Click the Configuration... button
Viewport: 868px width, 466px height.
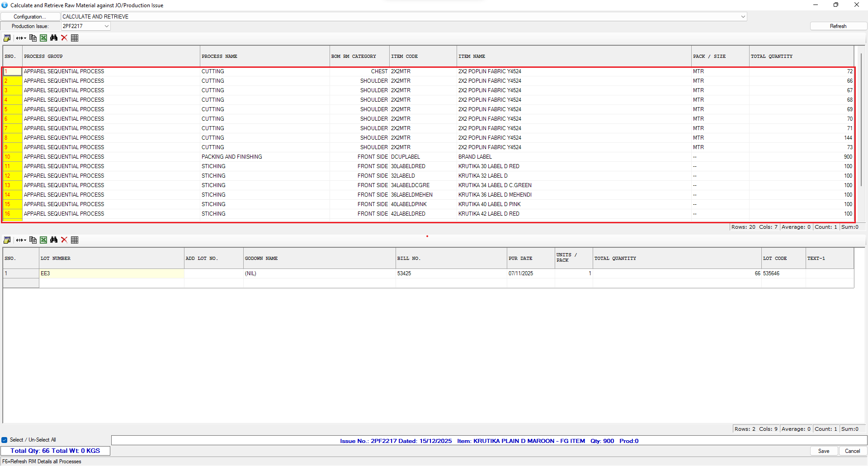click(x=30, y=17)
